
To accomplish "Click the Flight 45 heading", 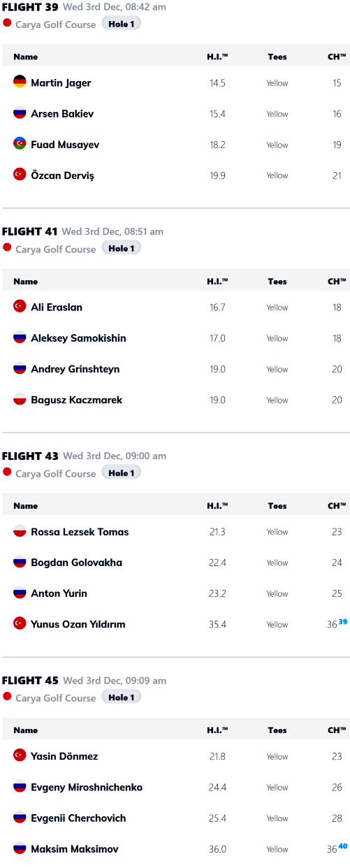I will point(30,680).
